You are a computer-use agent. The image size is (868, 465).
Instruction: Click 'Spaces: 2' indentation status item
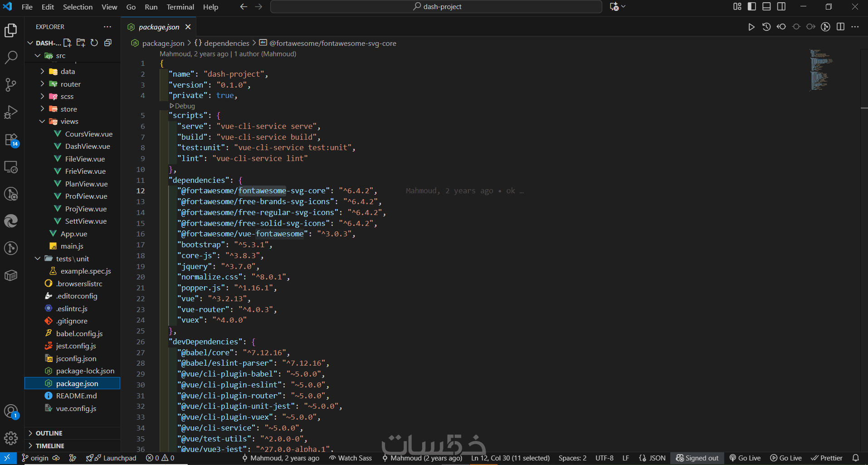(572, 458)
